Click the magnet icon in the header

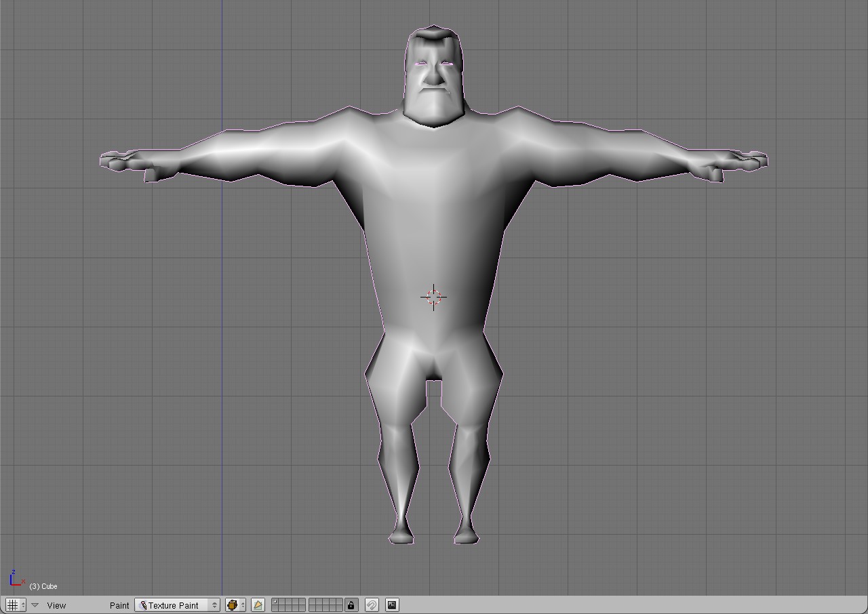click(372, 605)
